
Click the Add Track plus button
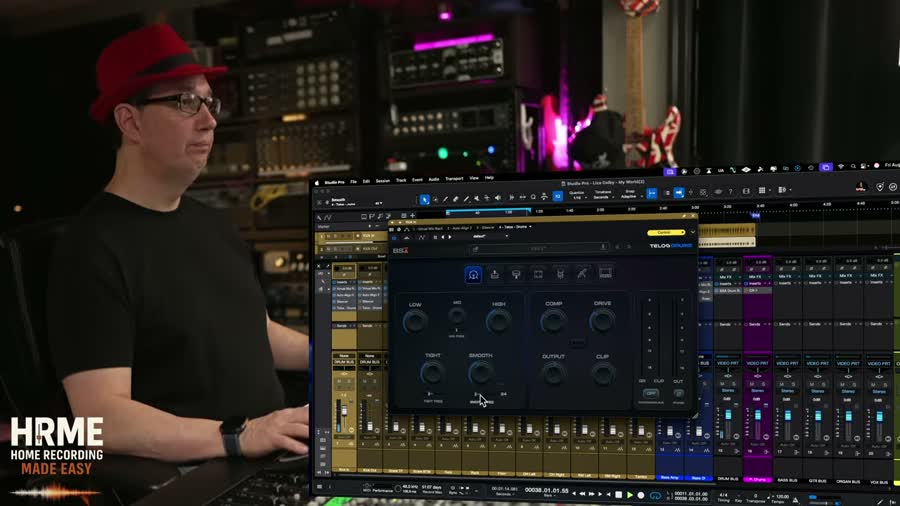pyautogui.click(x=412, y=216)
